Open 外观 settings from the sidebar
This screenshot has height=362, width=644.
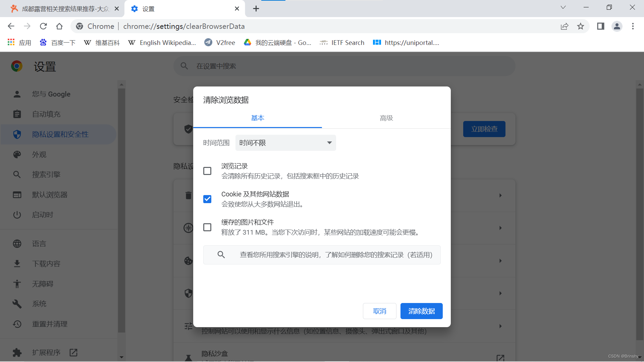[x=39, y=155]
